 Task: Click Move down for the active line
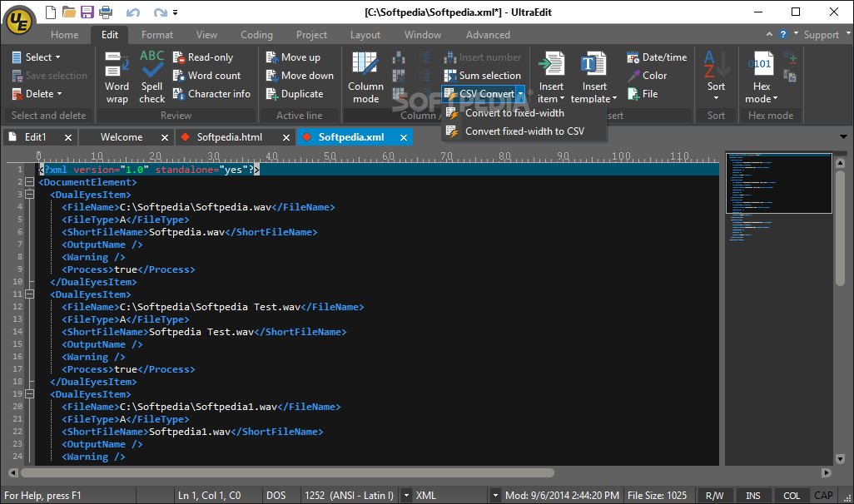300,76
